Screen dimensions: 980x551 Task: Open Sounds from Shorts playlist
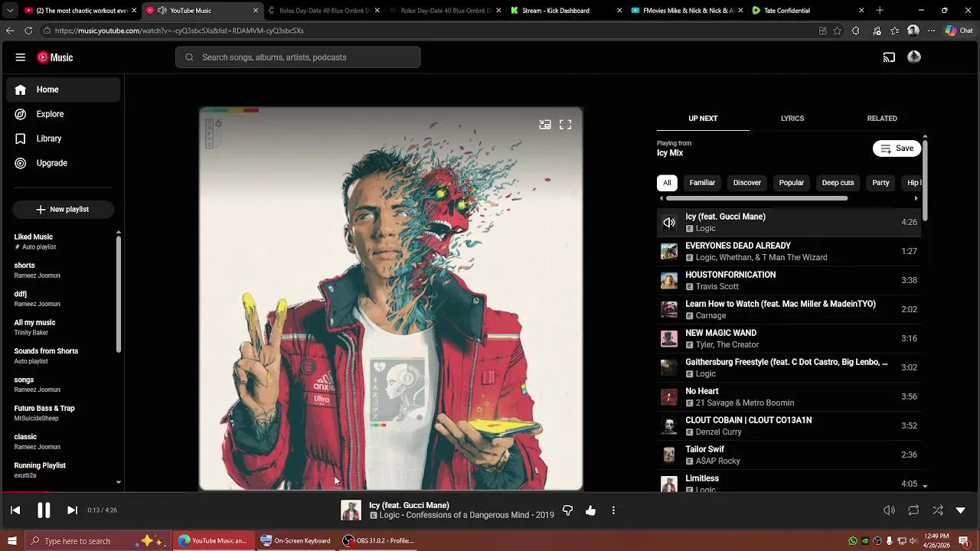pos(61,355)
